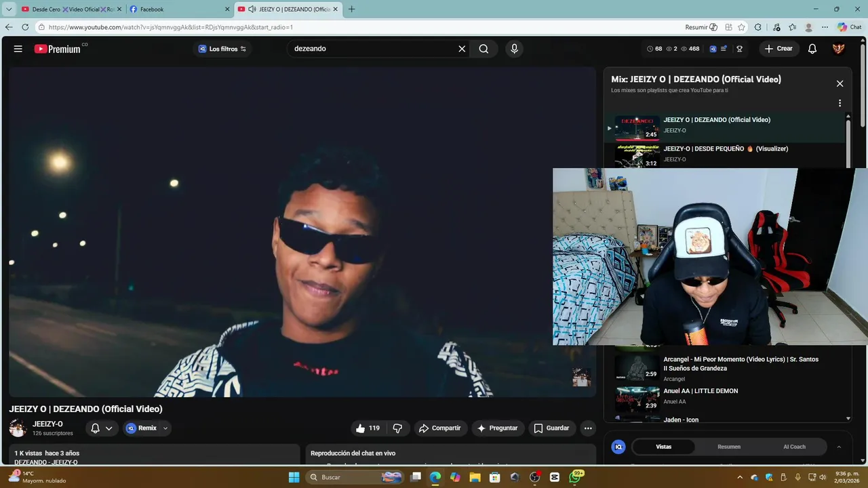
Task: Open the Windows Start menu
Action: tap(294, 477)
